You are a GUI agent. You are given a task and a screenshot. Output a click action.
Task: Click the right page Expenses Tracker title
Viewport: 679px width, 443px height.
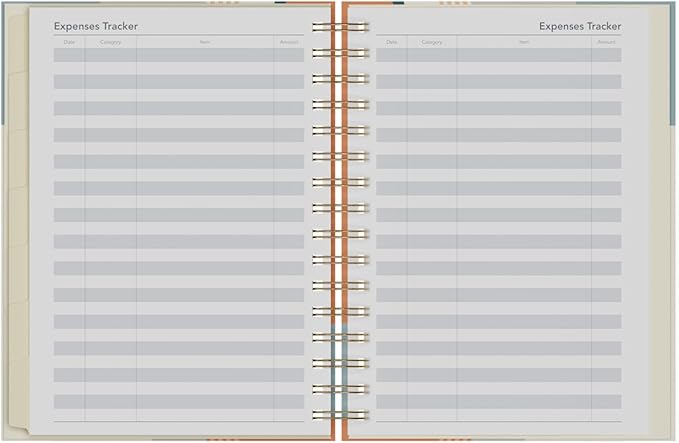[579, 26]
